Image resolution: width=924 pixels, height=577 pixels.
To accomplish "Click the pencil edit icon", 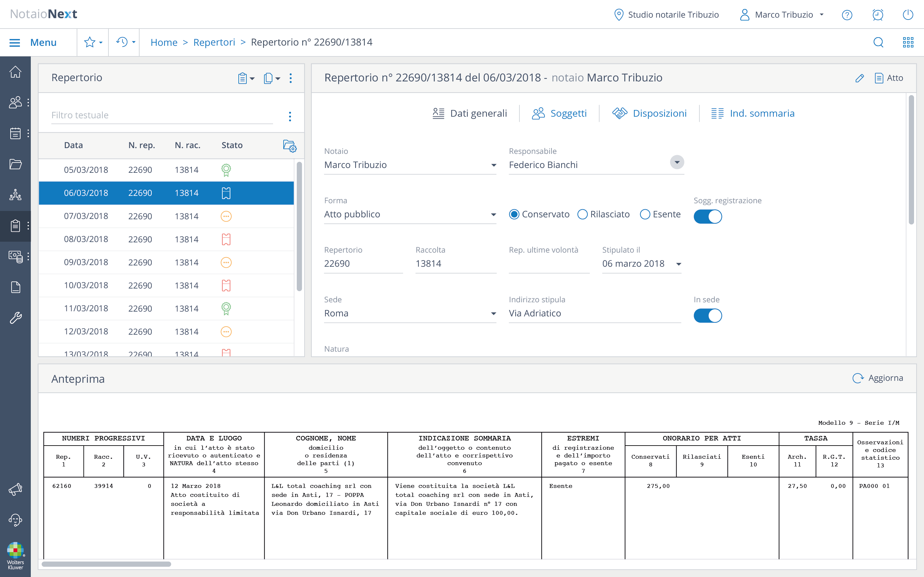I will [x=860, y=78].
